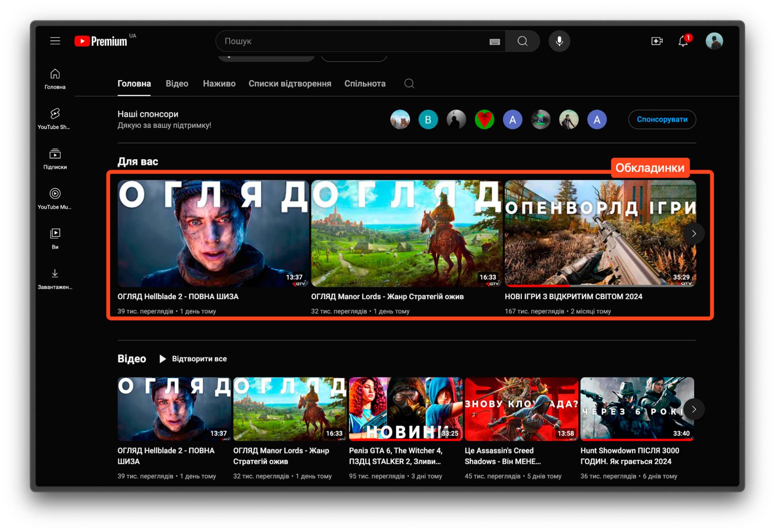Screen dimensions: 775x532
Task: Click title Реліз GTA 6, The Witcher 4
Action: click(x=395, y=456)
